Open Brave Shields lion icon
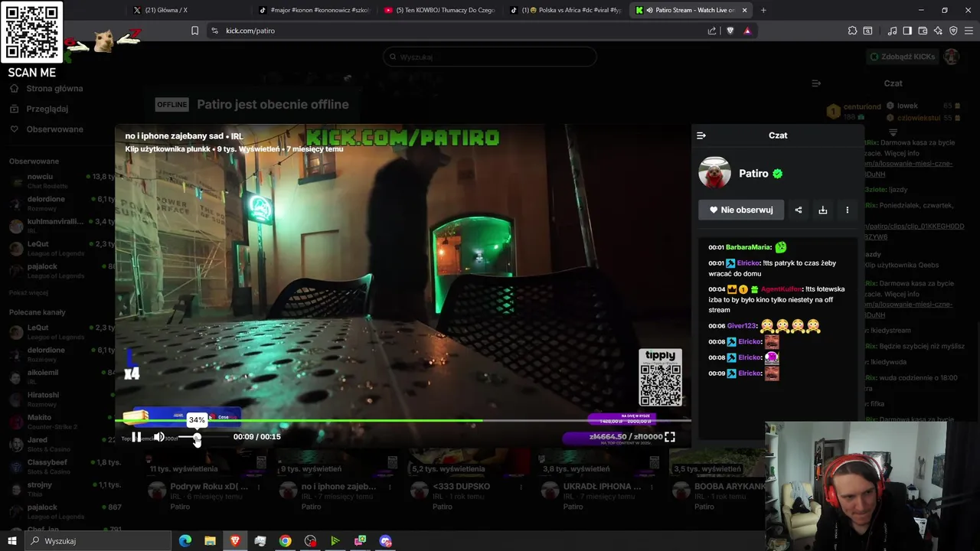Image resolution: width=980 pixels, height=551 pixels. (730, 31)
